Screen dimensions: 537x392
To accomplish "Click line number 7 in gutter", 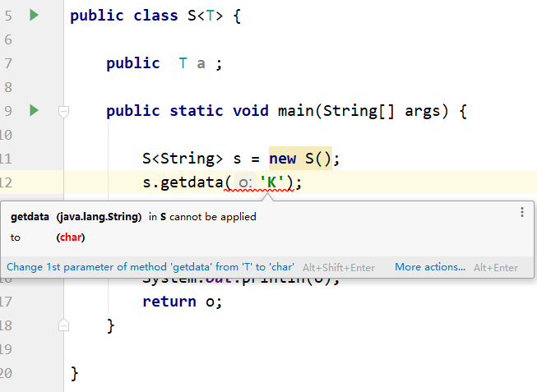I will (8, 63).
